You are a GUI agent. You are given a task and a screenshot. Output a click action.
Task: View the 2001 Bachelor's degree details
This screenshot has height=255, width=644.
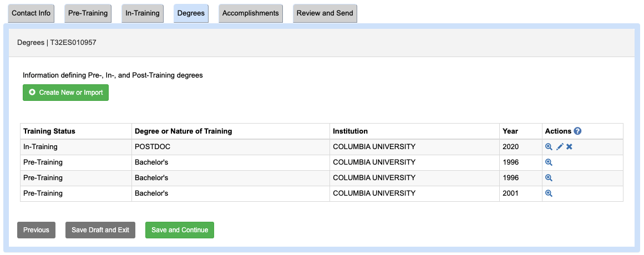[x=549, y=193]
